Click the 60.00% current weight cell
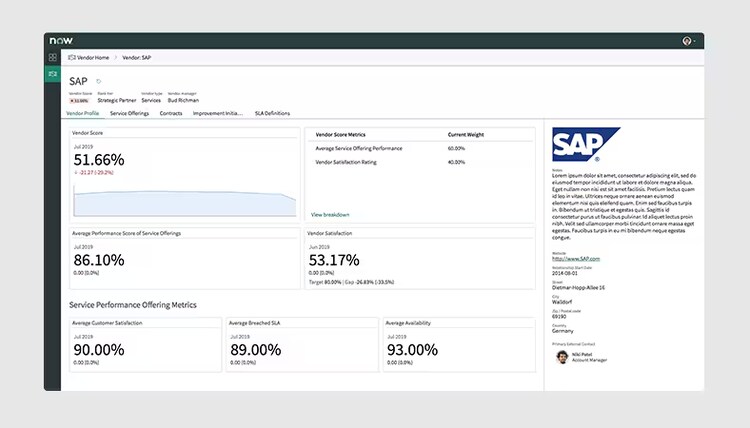 [x=456, y=149]
